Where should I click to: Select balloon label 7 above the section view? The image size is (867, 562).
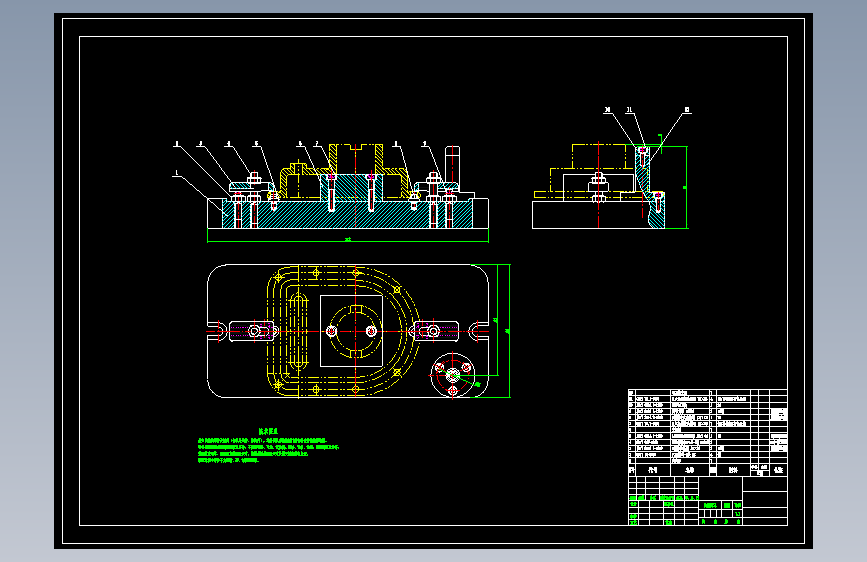pos(317,144)
